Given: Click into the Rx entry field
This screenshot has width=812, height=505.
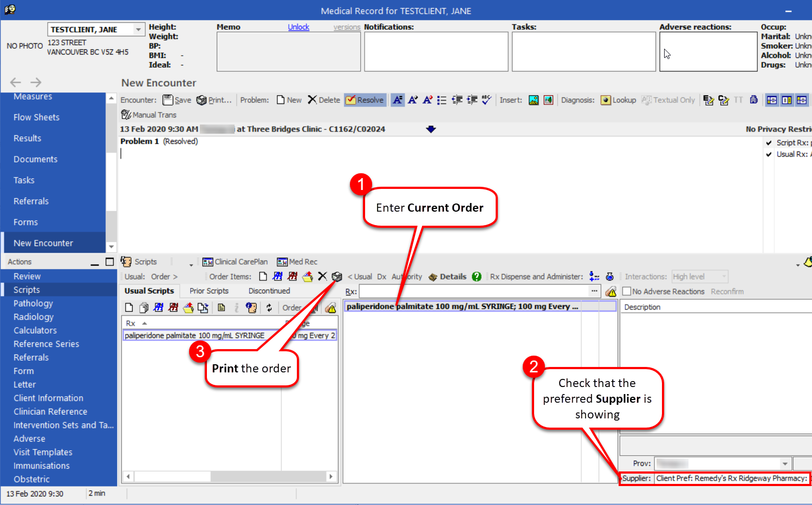Looking at the screenshot, I should 474,292.
